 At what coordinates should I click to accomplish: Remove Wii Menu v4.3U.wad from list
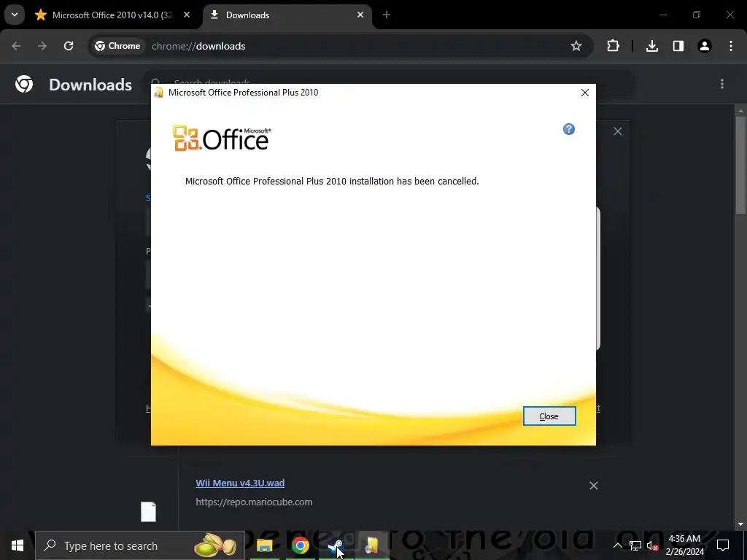(594, 486)
